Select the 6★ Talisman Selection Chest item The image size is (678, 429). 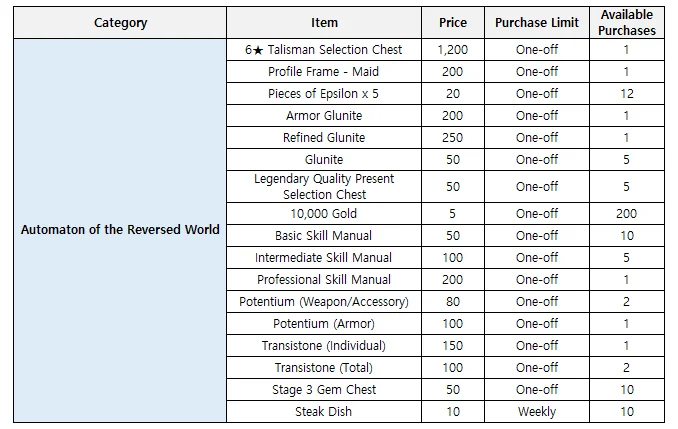point(324,50)
